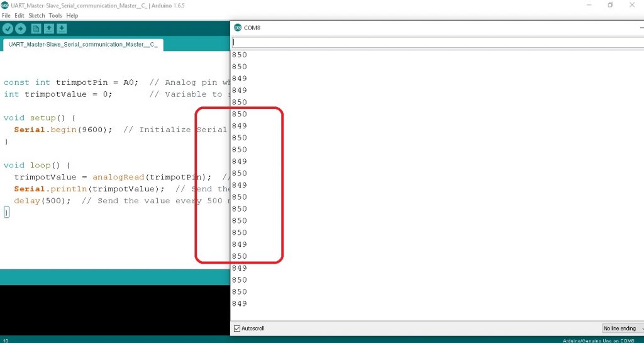Create a new sketch with the New icon
644x343 pixels.
pyautogui.click(x=36, y=29)
